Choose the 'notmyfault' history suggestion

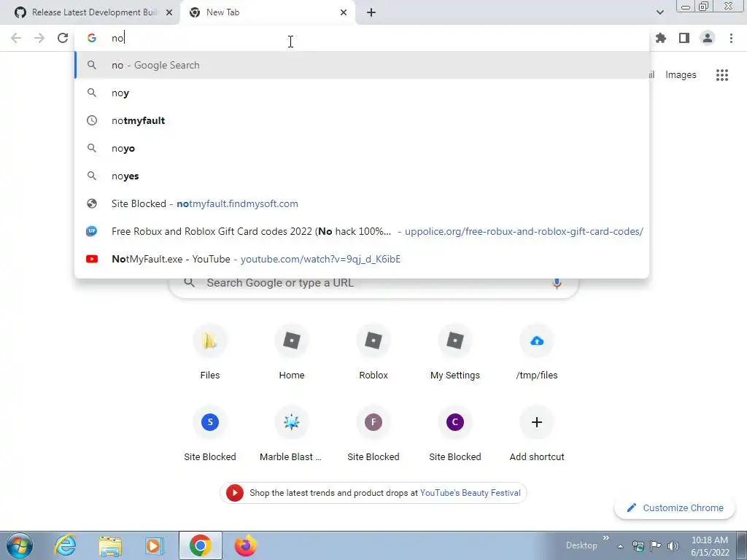[x=362, y=120]
